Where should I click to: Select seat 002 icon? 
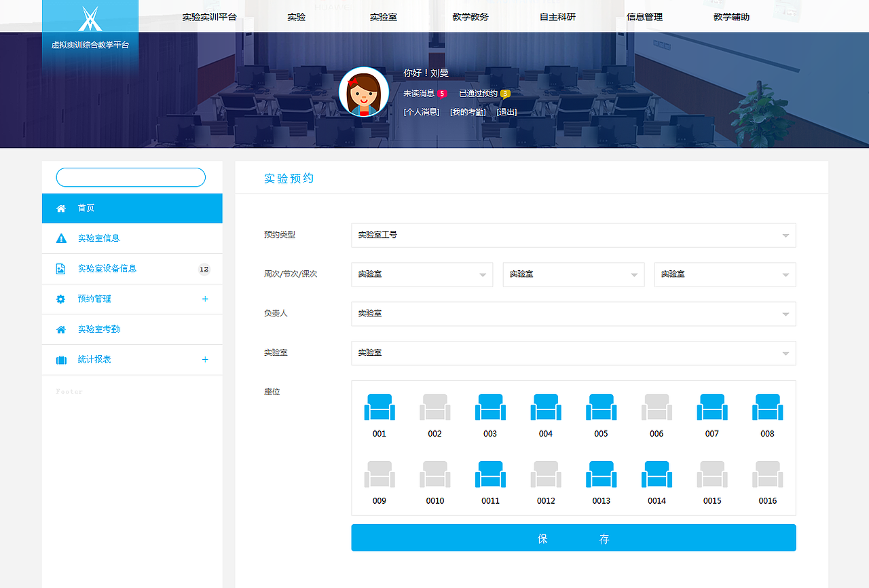pos(435,407)
